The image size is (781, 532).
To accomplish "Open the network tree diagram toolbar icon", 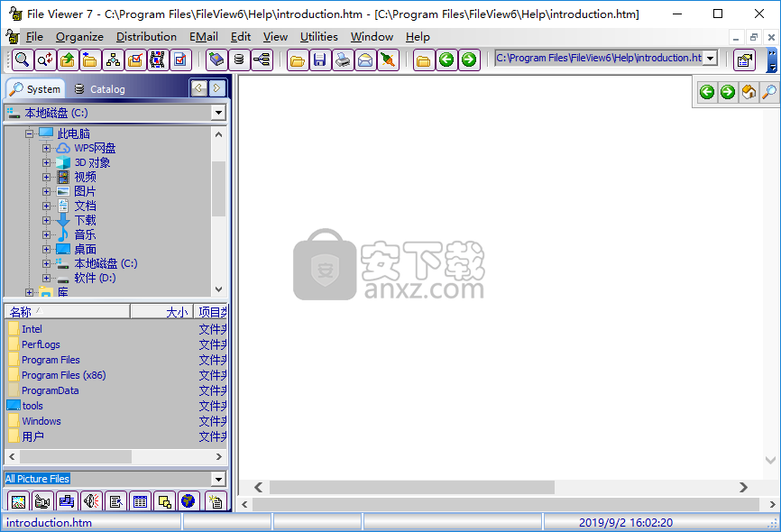I will tap(113, 60).
